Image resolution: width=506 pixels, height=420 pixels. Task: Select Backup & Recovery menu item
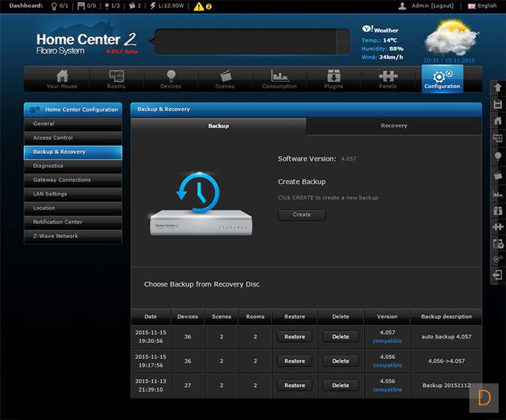pyautogui.click(x=73, y=152)
